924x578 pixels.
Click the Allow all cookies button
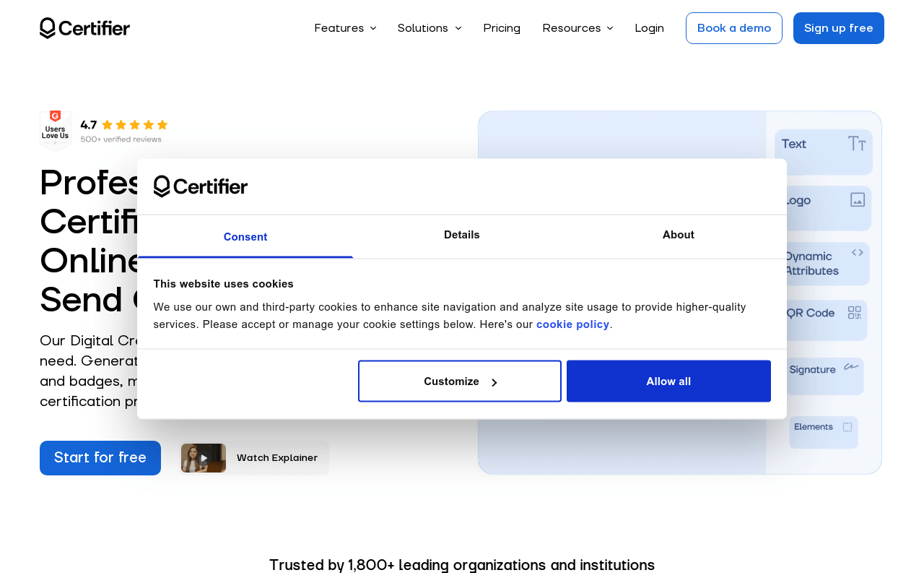click(x=668, y=381)
